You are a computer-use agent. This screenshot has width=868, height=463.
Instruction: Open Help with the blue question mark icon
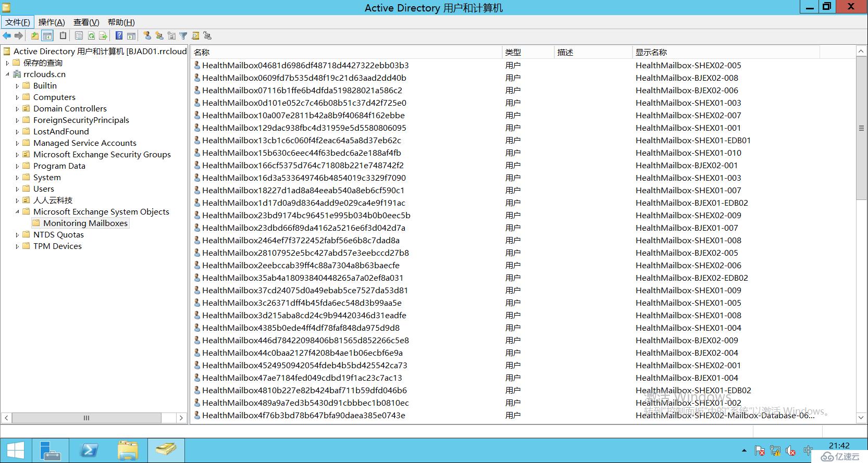pyautogui.click(x=119, y=36)
